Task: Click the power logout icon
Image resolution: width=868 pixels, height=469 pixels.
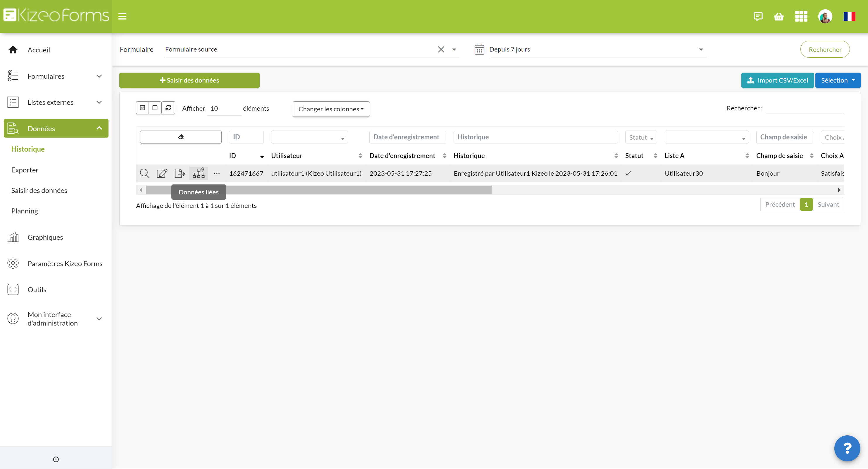Action: tap(56, 459)
